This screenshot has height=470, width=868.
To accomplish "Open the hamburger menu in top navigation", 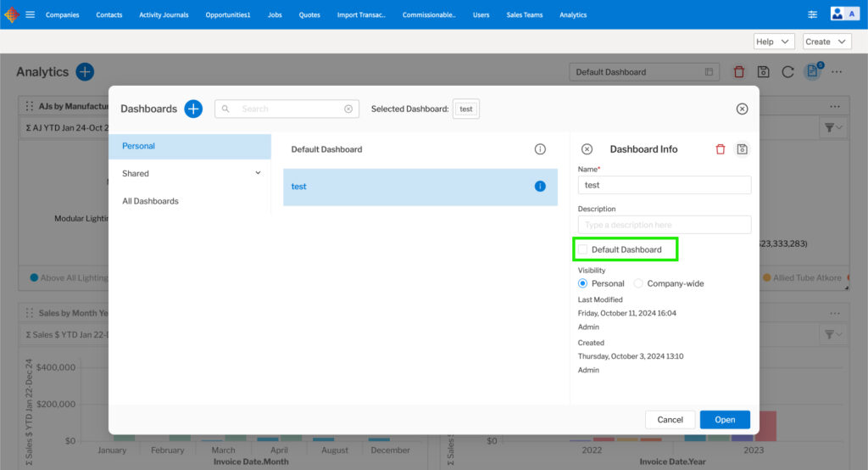I will pyautogui.click(x=31, y=14).
